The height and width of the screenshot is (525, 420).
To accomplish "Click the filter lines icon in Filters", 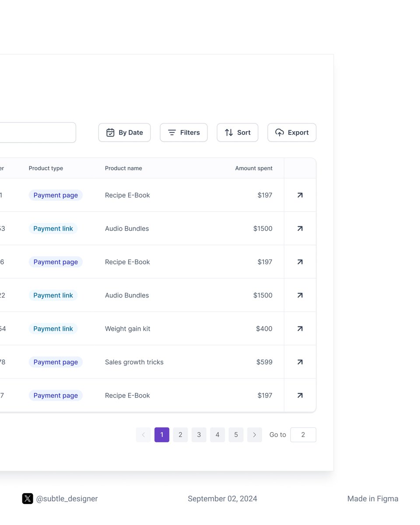I will coord(172,133).
